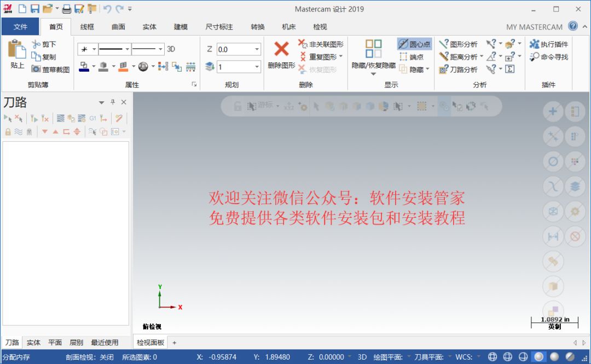Viewport: 591px width, 364px height.
Task: Open the 文件 file menu
Action: 20,27
